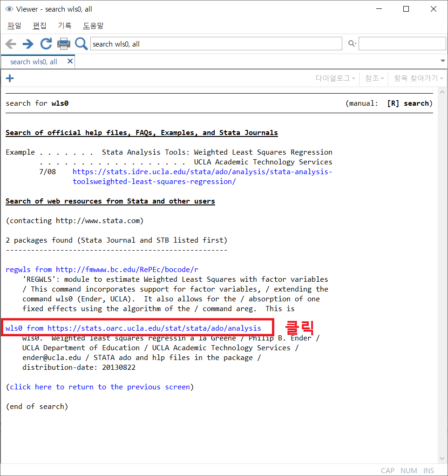Open the stats.idre.ucla.edu weighted least squares link
Image resolution: width=448 pixels, height=476 pixels.
pos(203,177)
